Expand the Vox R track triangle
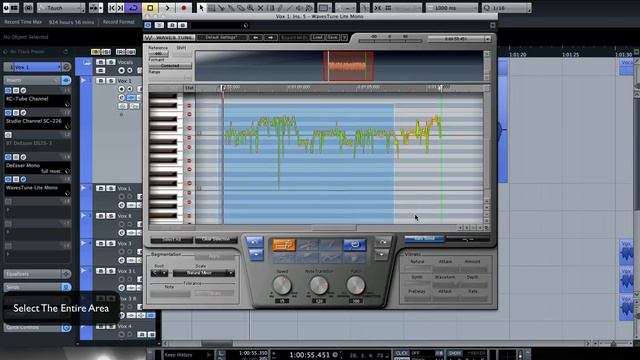Viewport: 640px width, 360px height. (84, 216)
